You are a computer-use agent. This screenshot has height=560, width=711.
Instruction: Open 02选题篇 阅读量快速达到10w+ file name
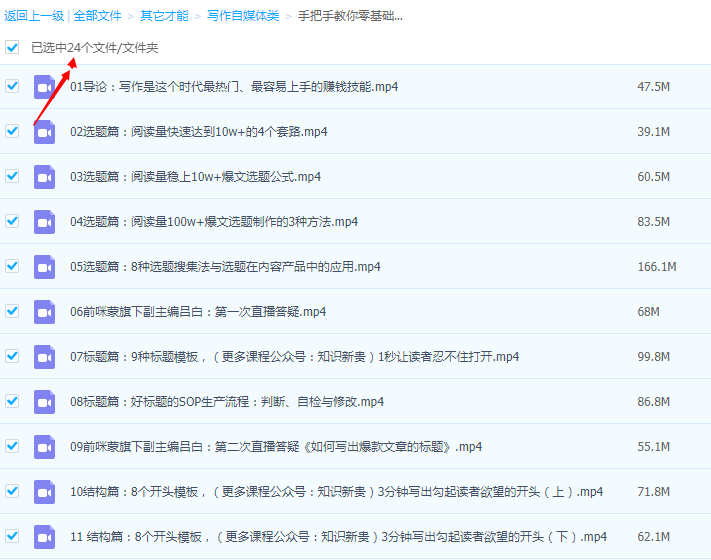point(199,132)
